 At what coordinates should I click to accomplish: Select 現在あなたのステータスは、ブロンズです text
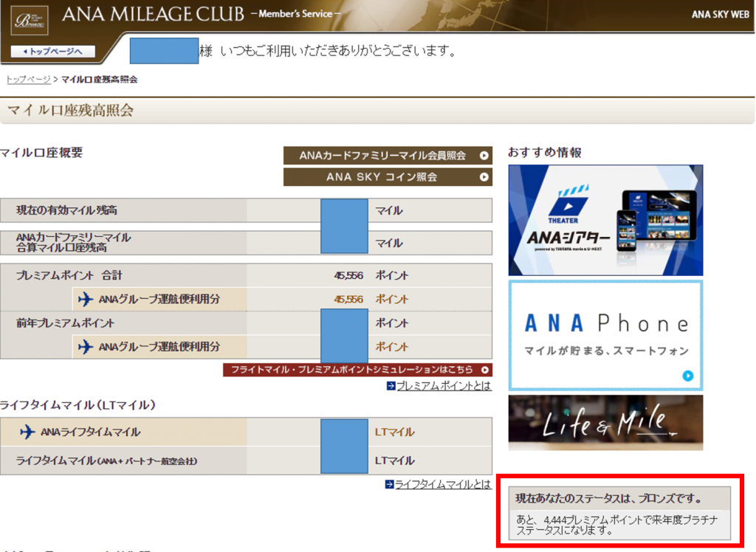click(608, 498)
